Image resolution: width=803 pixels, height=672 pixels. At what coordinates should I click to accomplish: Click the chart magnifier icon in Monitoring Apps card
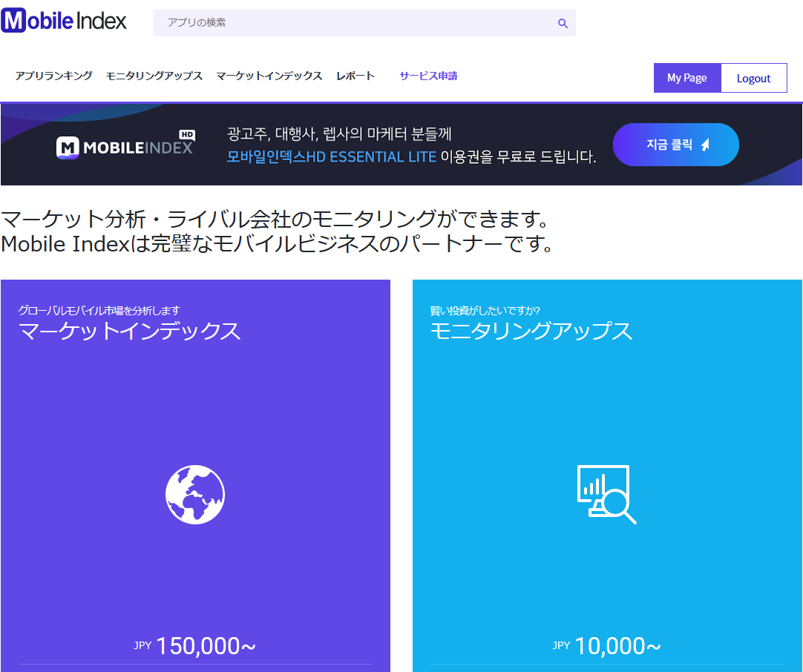click(x=607, y=495)
